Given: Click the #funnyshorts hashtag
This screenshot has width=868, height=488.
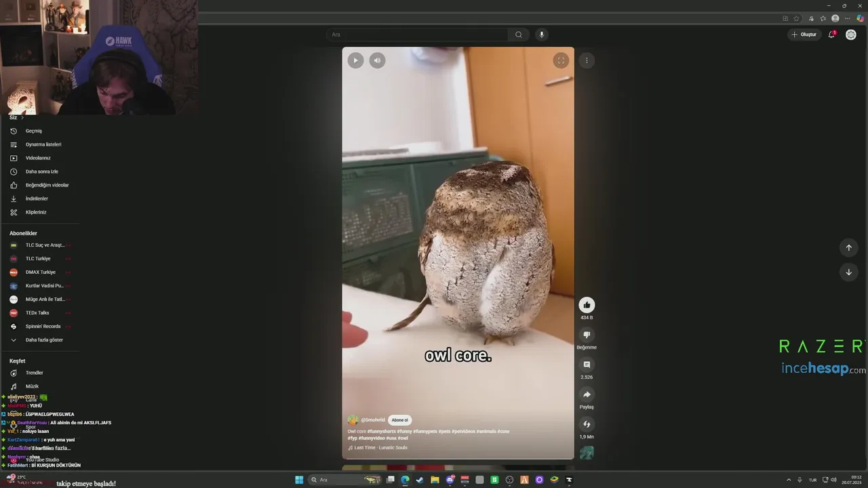Looking at the screenshot, I should point(382,431).
